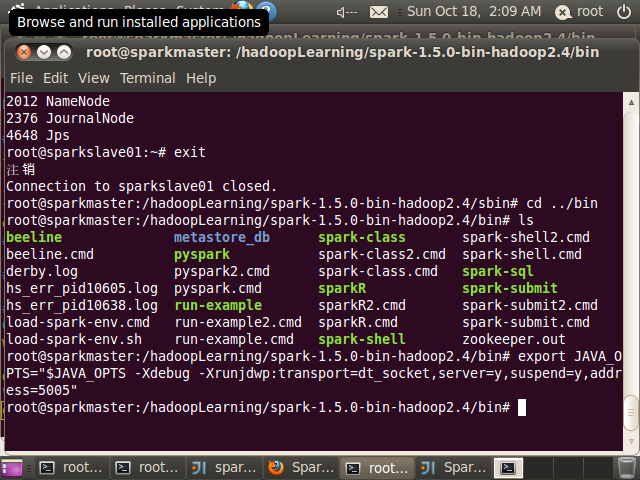This screenshot has width=640, height=480.
Task: Launch Firefox from top panel icon
Action: pos(242,7)
